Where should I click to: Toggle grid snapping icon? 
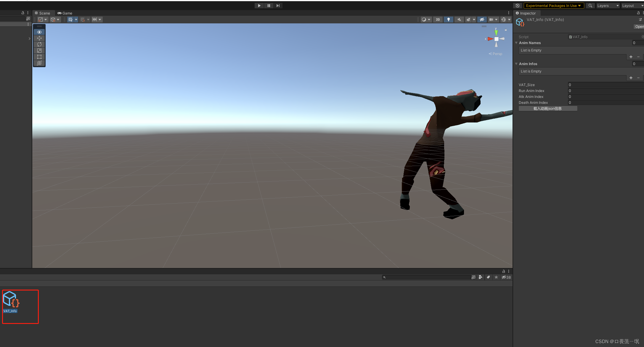click(83, 20)
